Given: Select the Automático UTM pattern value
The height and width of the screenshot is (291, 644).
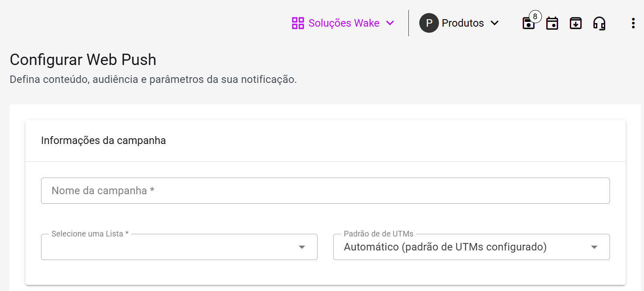Looking at the screenshot, I should (445, 247).
